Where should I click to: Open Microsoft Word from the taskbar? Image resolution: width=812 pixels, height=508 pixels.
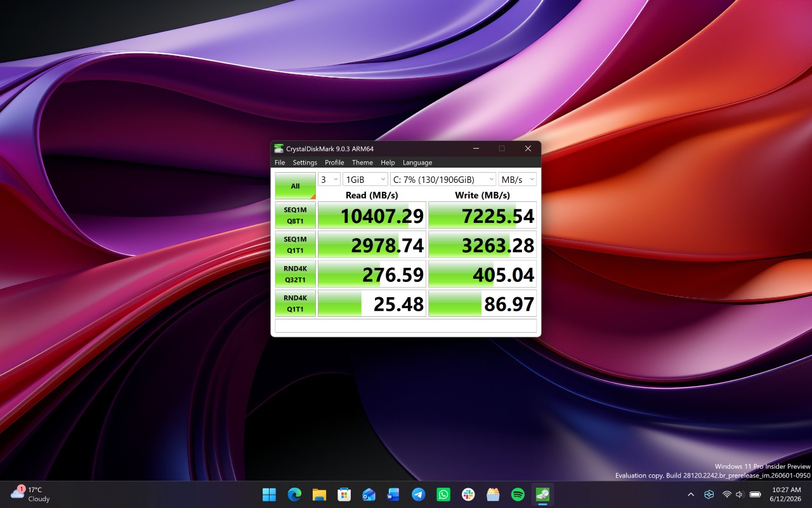tap(393, 494)
